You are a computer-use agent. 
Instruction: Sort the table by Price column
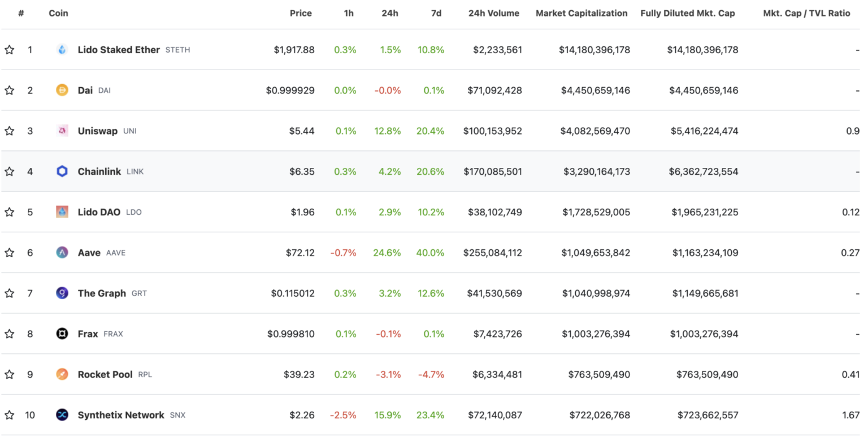coord(301,13)
